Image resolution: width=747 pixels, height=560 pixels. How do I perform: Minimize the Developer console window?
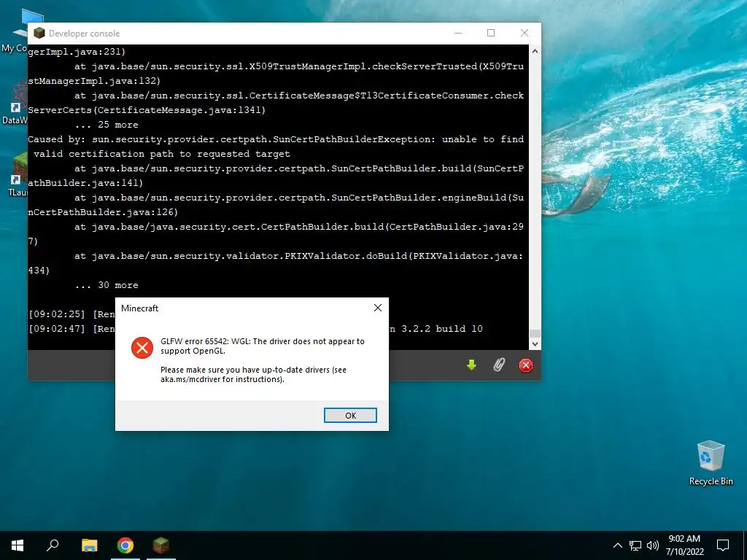coord(458,33)
